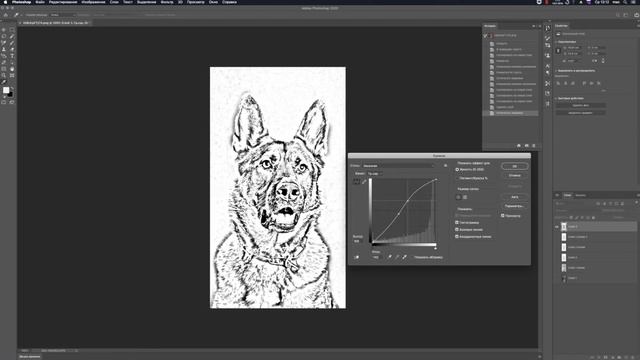640x360 pixels.
Task: Select the top layer thumbnail in Layers
Action: (x=564, y=227)
